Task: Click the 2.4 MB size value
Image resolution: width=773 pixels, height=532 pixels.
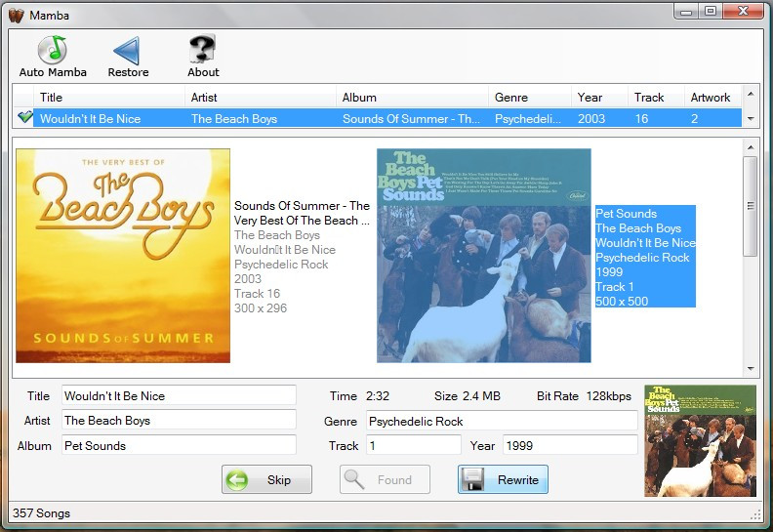Action: click(481, 396)
